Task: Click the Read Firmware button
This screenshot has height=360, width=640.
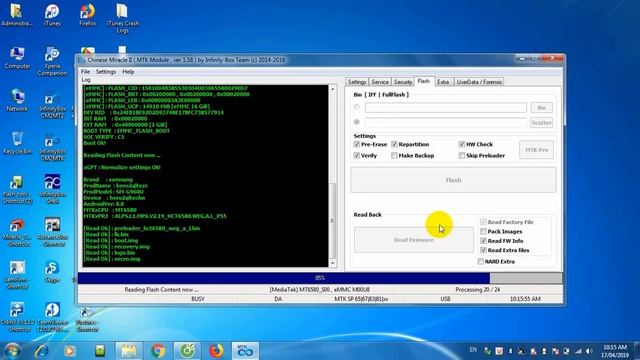Action: [x=413, y=240]
